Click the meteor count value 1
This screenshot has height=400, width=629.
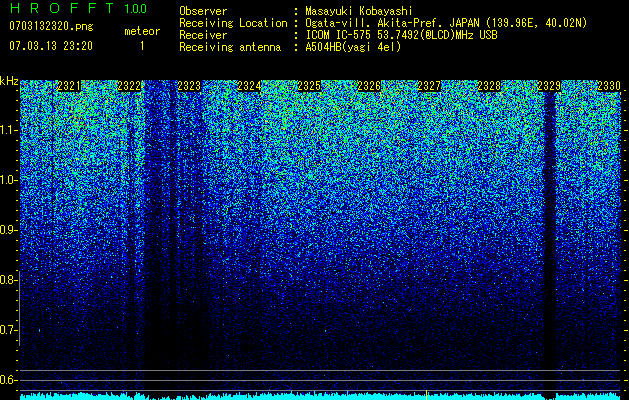click(142, 46)
